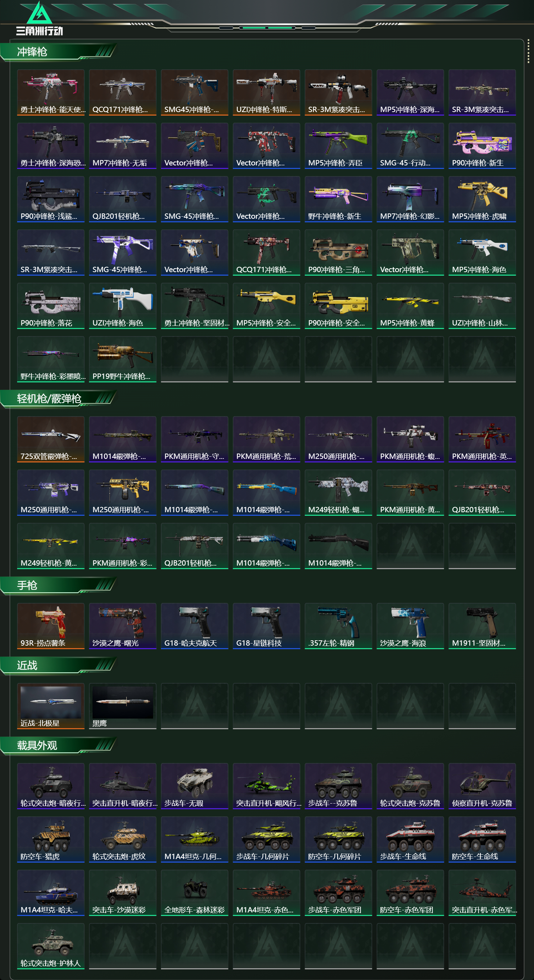This screenshot has height=980, width=534.
Task: Select the 近战-北极星 melee weapon
Action: [x=51, y=706]
